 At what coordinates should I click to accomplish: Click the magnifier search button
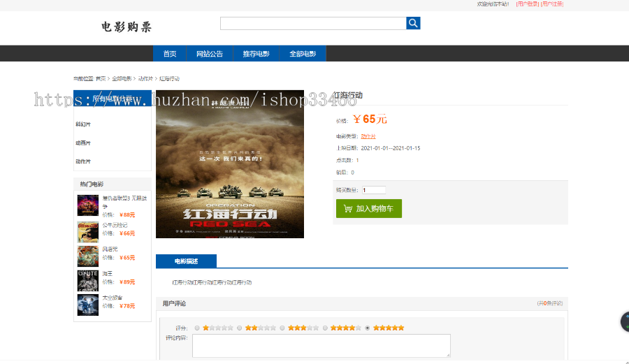(413, 23)
